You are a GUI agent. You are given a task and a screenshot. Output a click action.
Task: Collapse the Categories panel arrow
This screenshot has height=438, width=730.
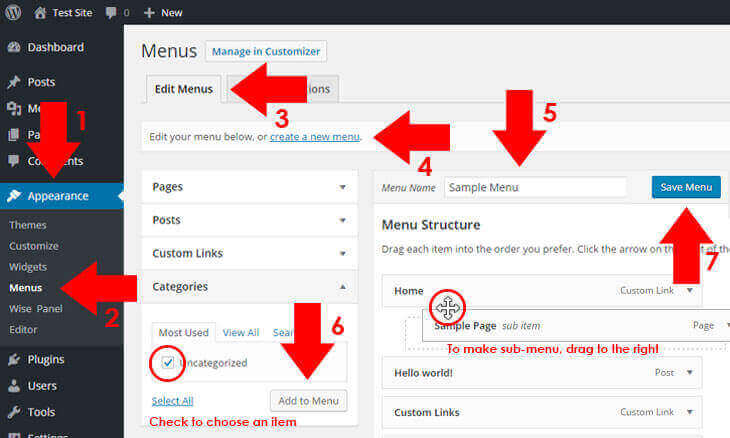(x=343, y=287)
